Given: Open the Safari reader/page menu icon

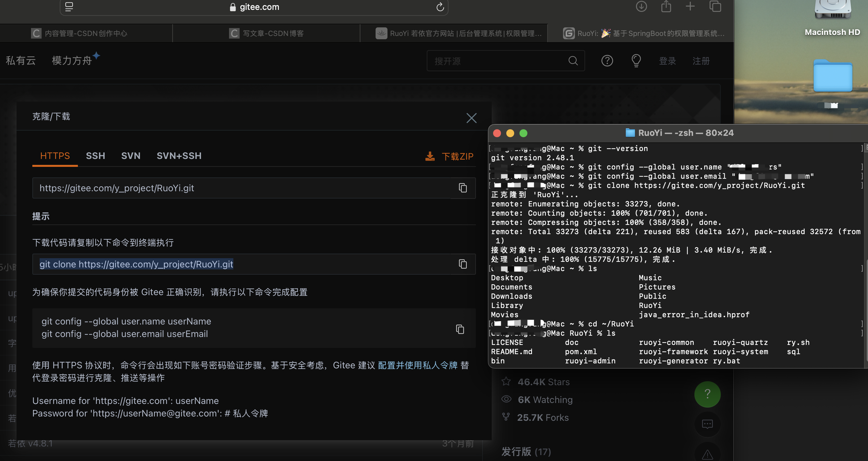Looking at the screenshot, I should coord(69,6).
